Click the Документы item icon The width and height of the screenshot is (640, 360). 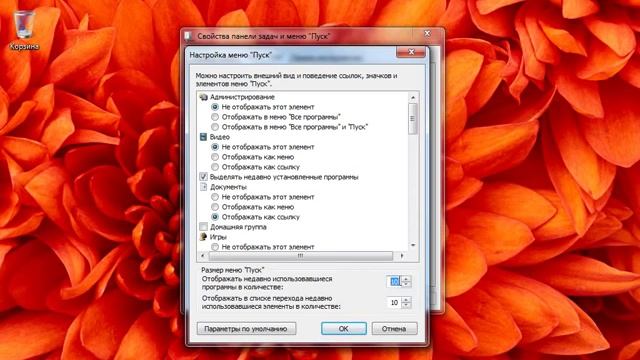pos(203,187)
